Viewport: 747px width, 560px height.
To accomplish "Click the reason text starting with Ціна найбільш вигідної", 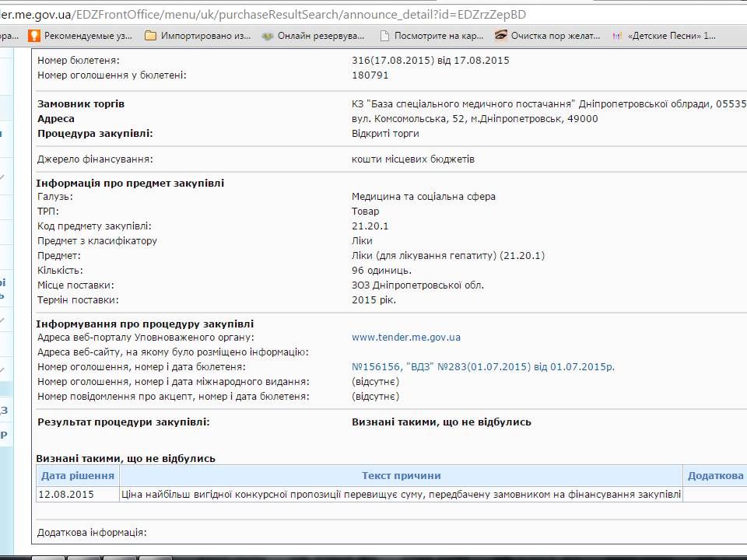I will pos(401,494).
